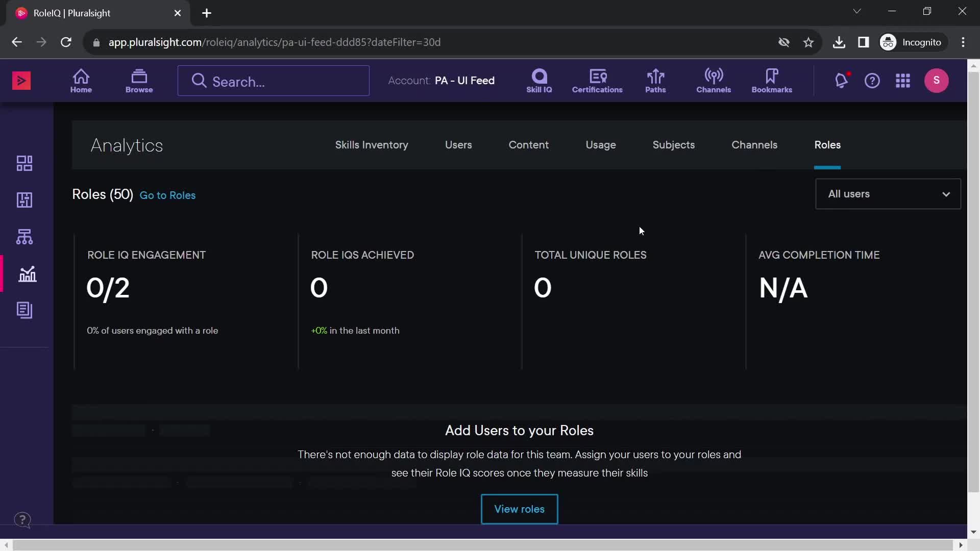Follow the Go to Roles link

pyautogui.click(x=167, y=195)
